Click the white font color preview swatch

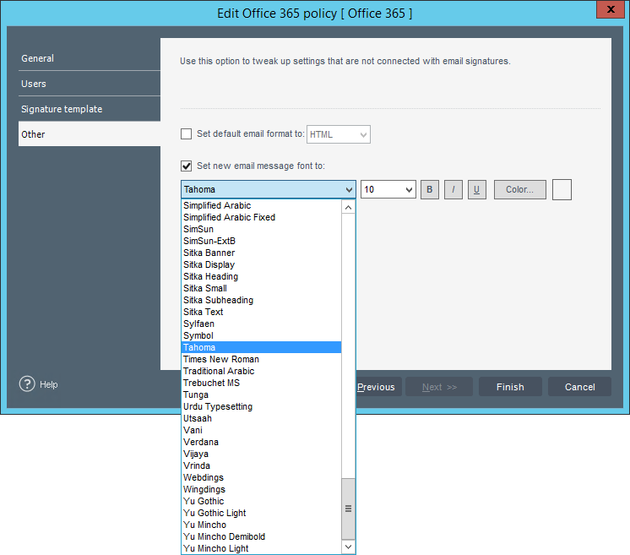pos(561,190)
